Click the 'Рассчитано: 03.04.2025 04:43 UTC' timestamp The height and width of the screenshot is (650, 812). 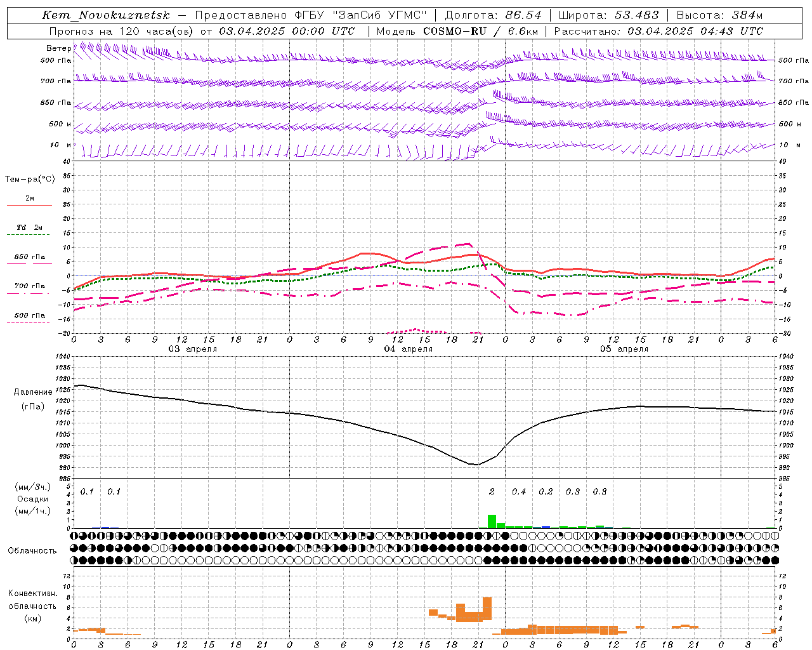coord(658,31)
